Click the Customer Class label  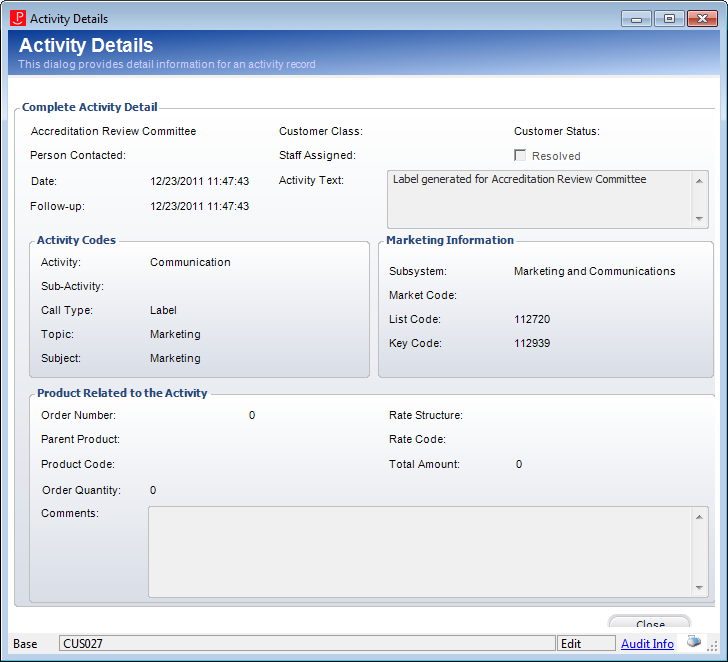pyautogui.click(x=321, y=131)
